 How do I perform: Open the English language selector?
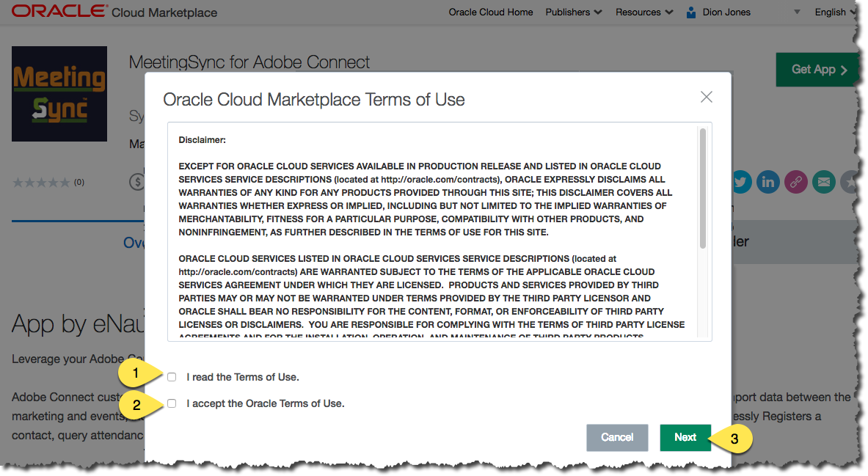pos(835,12)
